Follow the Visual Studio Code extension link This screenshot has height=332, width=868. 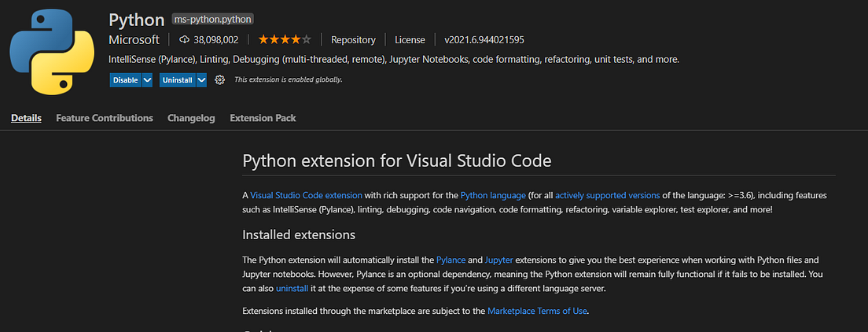(306, 195)
